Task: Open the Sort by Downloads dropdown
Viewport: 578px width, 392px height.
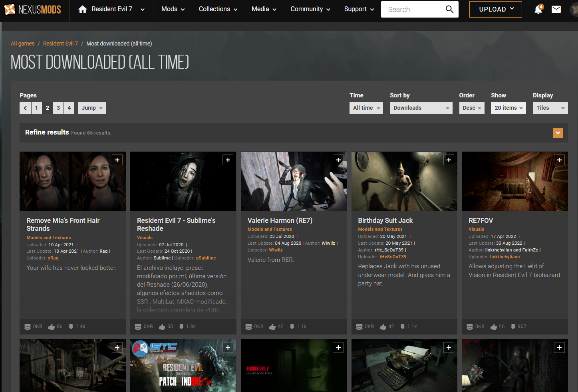Action: (x=421, y=108)
